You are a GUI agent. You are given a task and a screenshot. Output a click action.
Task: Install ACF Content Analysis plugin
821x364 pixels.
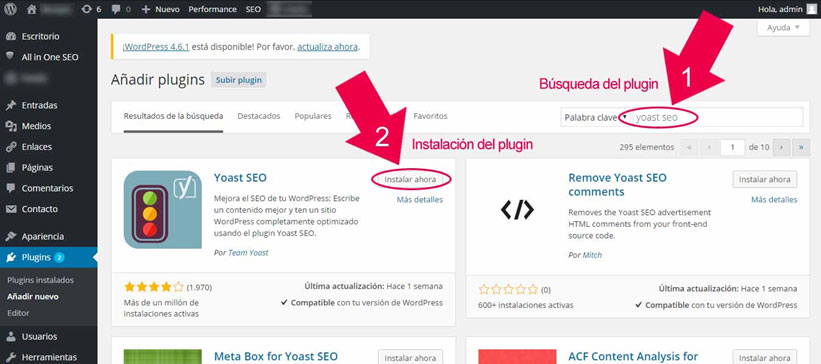[x=764, y=358]
